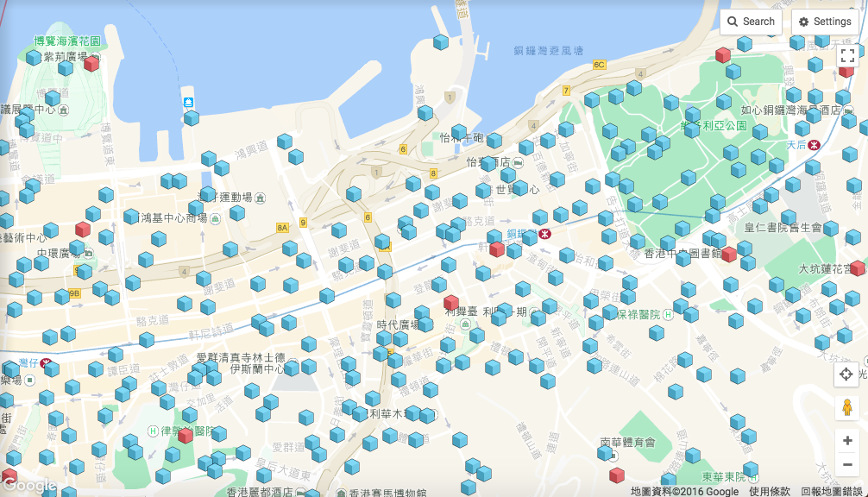Click the red gym cube below 南華體育會
Image resolution: width=868 pixels, height=497 pixels.
pyautogui.click(x=616, y=475)
